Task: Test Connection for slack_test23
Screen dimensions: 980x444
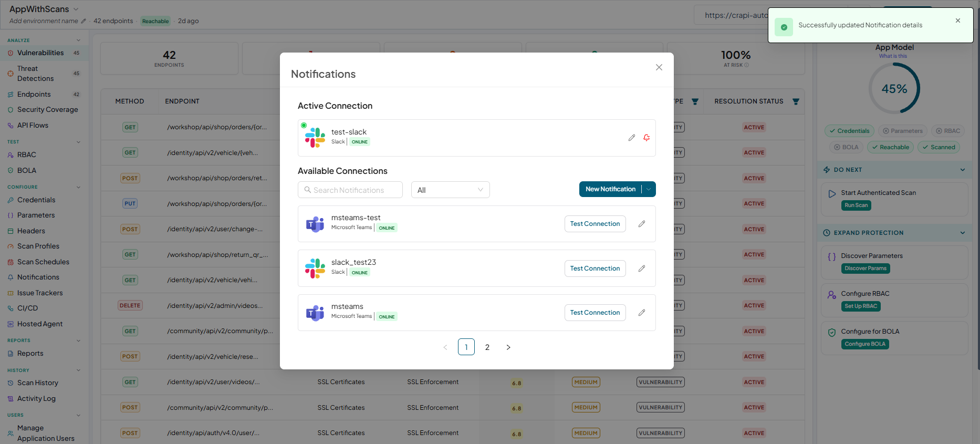Action: [x=595, y=269]
